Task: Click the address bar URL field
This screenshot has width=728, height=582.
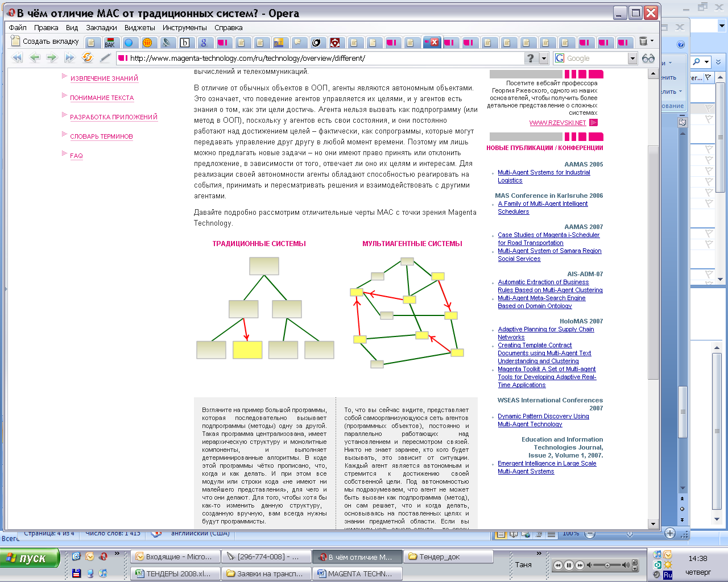Action: (x=321, y=58)
